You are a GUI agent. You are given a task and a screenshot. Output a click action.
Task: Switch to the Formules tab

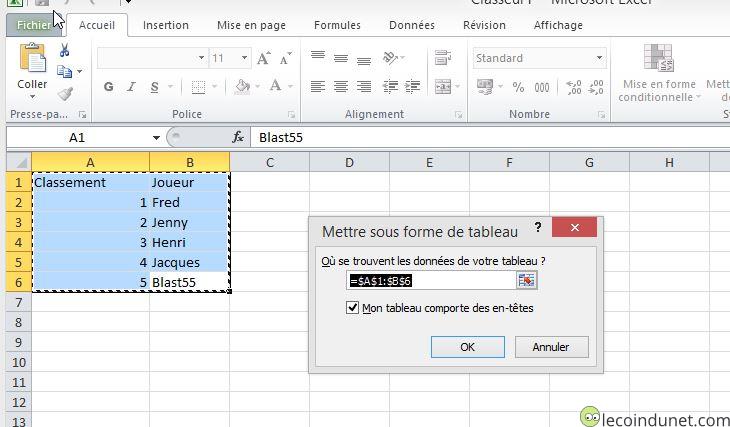click(x=337, y=25)
